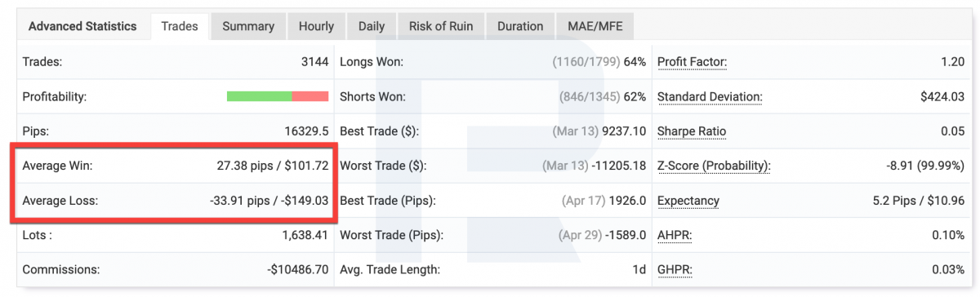The height and width of the screenshot is (297, 980).
Task: Click the Average Win value
Action: click(x=272, y=166)
